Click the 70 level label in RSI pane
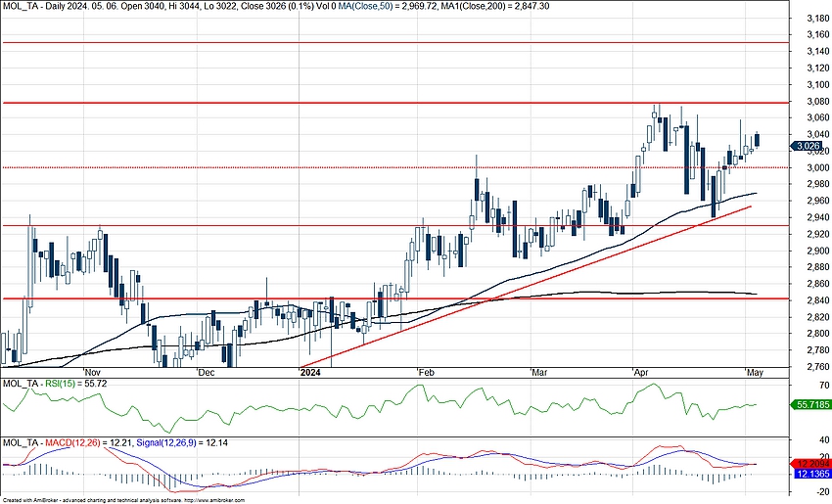The image size is (832, 504). [824, 386]
